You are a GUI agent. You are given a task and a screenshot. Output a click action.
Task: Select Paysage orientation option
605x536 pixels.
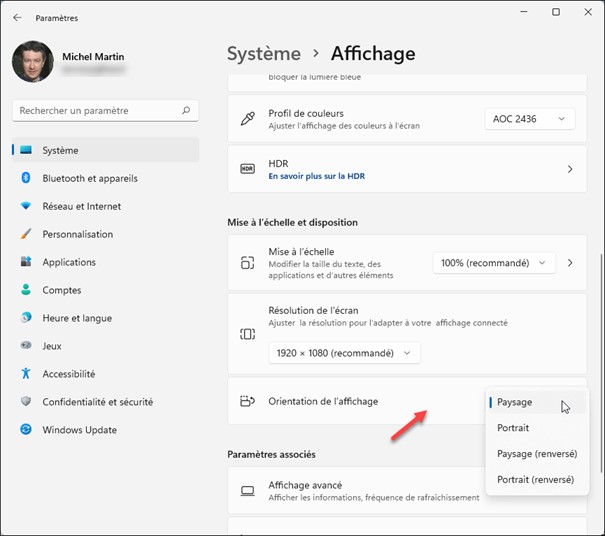coord(515,402)
